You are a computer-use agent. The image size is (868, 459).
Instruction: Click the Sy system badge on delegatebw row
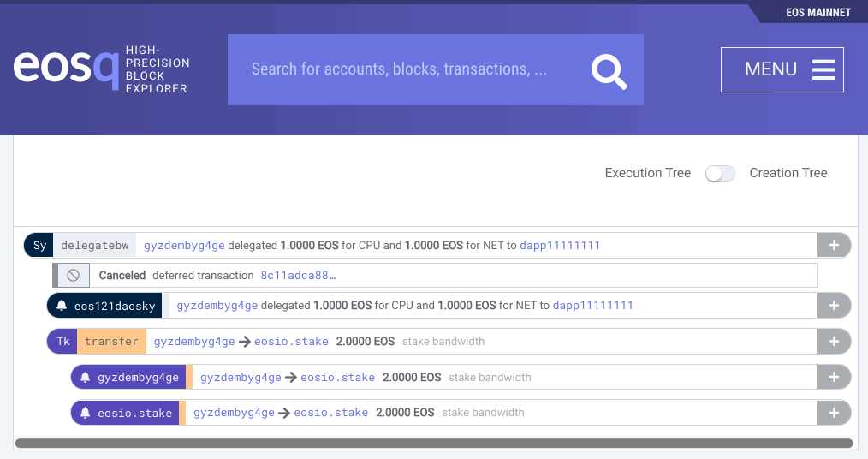click(x=39, y=245)
